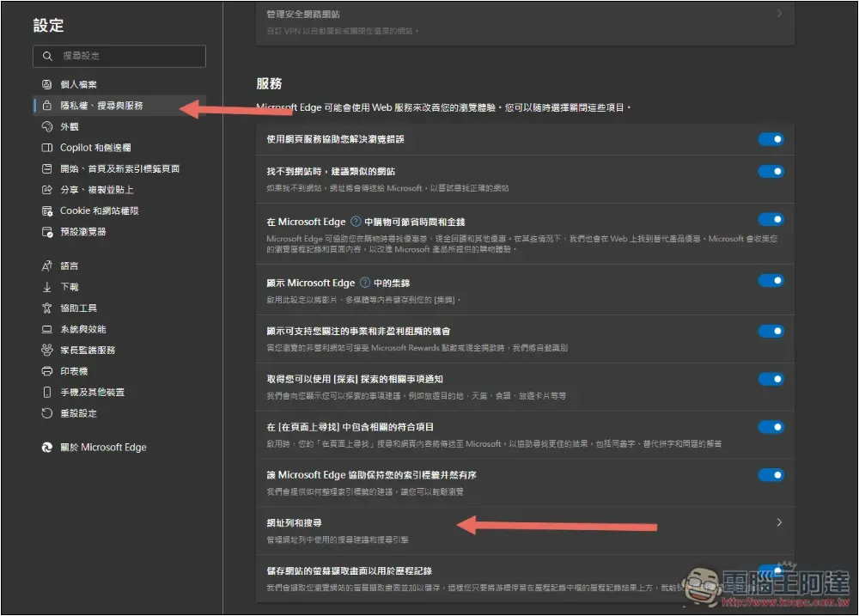Click the 語言 language icon
The width and height of the screenshot is (859, 616).
click(x=47, y=266)
